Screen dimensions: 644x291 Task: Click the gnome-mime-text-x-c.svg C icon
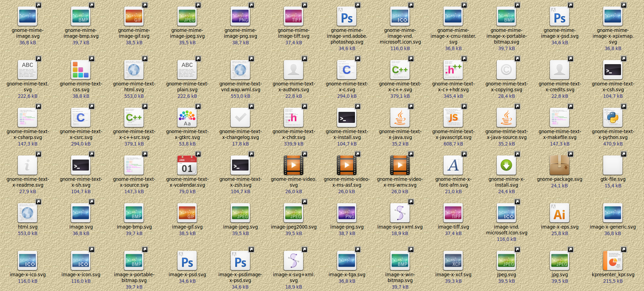pos(347,70)
